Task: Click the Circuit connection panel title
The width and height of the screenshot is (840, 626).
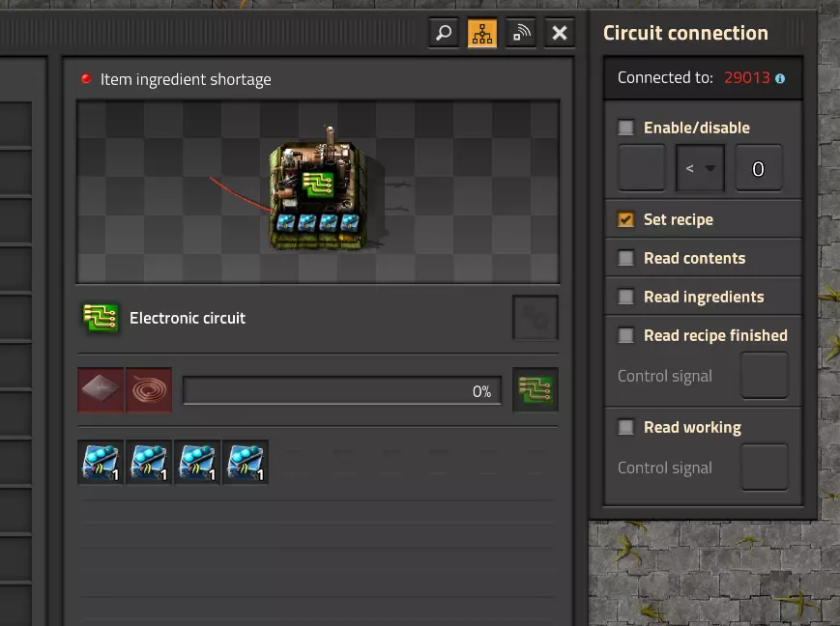Action: click(685, 33)
